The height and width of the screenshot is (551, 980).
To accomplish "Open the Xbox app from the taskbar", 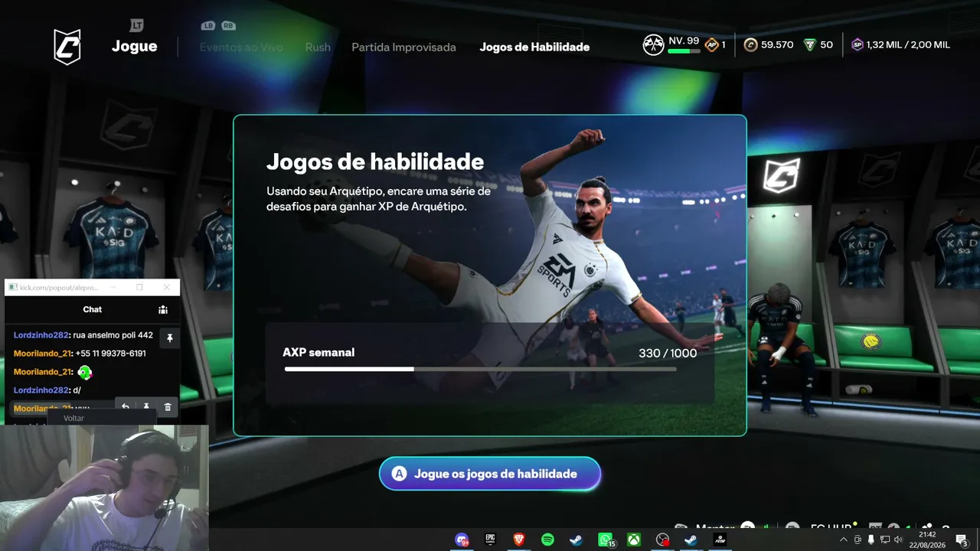I will [x=634, y=540].
